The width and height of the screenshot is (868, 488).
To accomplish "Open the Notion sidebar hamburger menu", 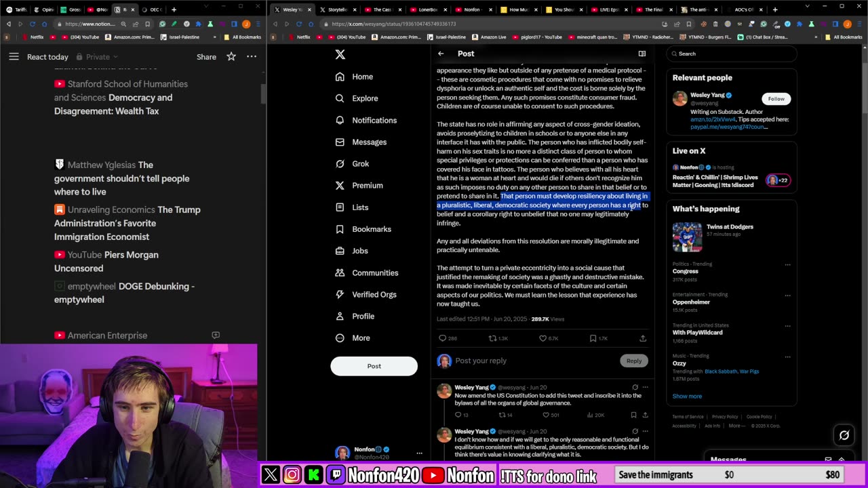I will coord(14,57).
